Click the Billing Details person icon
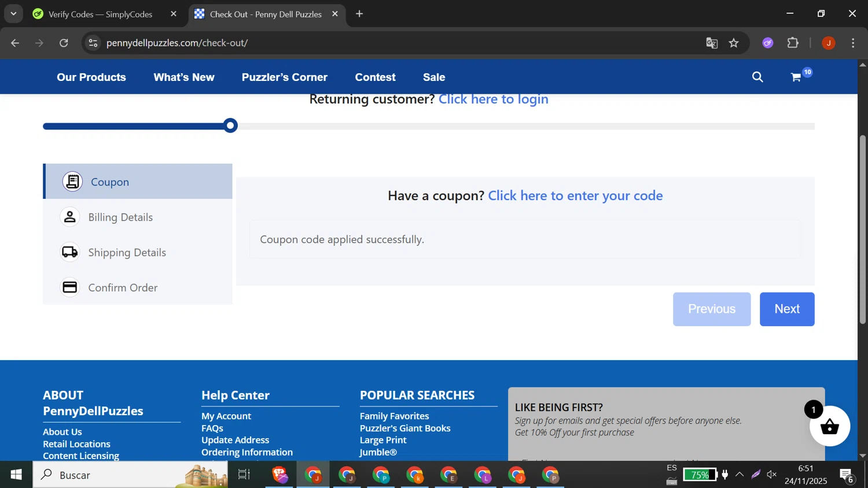 pos(70,217)
